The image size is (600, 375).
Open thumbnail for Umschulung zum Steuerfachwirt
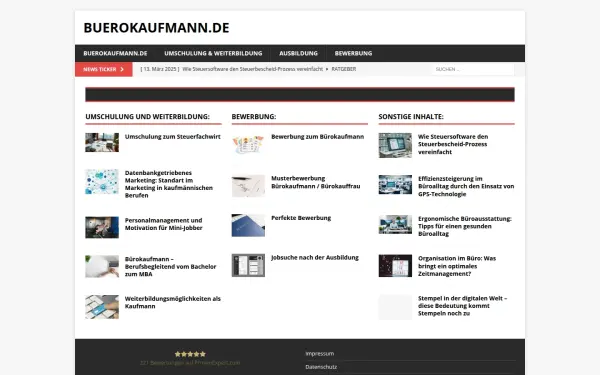102,142
